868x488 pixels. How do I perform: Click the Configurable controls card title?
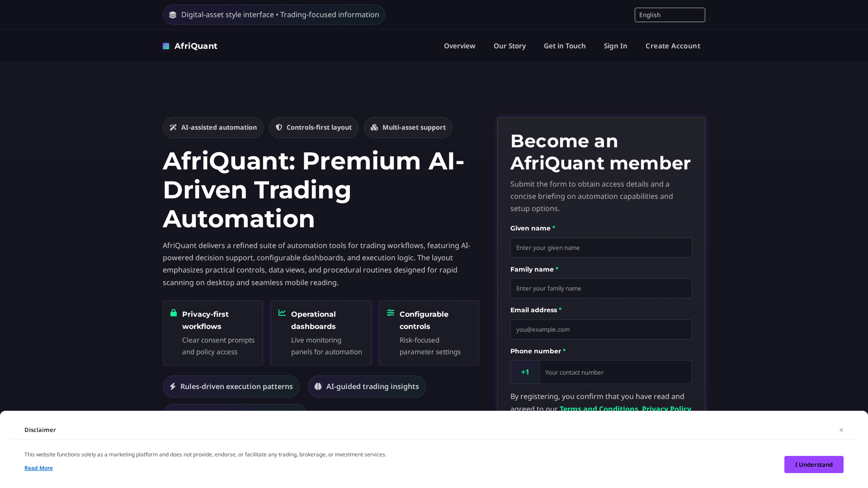coord(424,320)
